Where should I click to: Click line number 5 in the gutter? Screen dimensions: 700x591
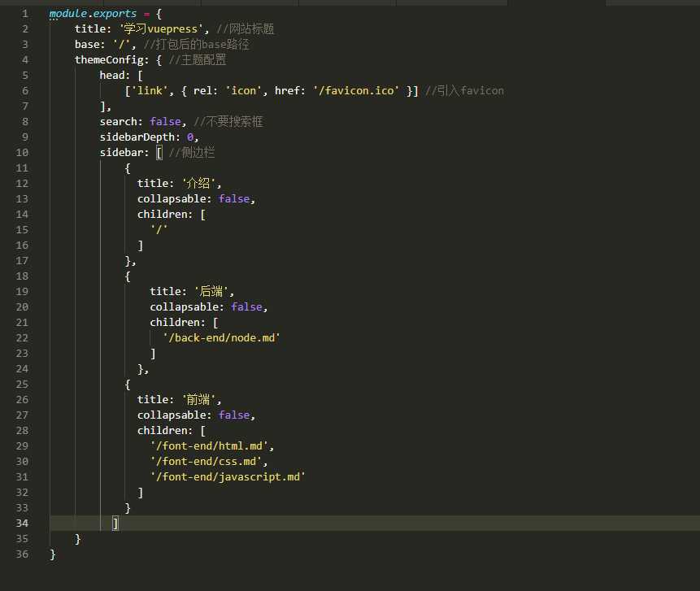pyautogui.click(x=25, y=76)
